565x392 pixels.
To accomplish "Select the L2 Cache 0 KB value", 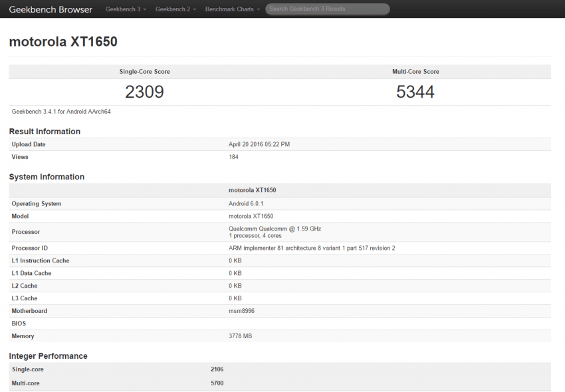I will pos(235,286).
